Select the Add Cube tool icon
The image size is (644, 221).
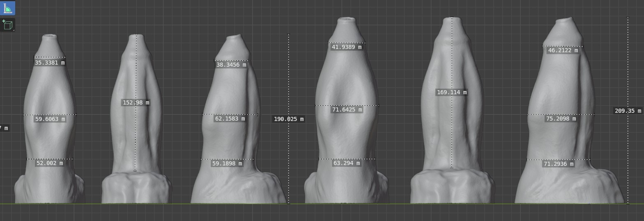point(7,25)
